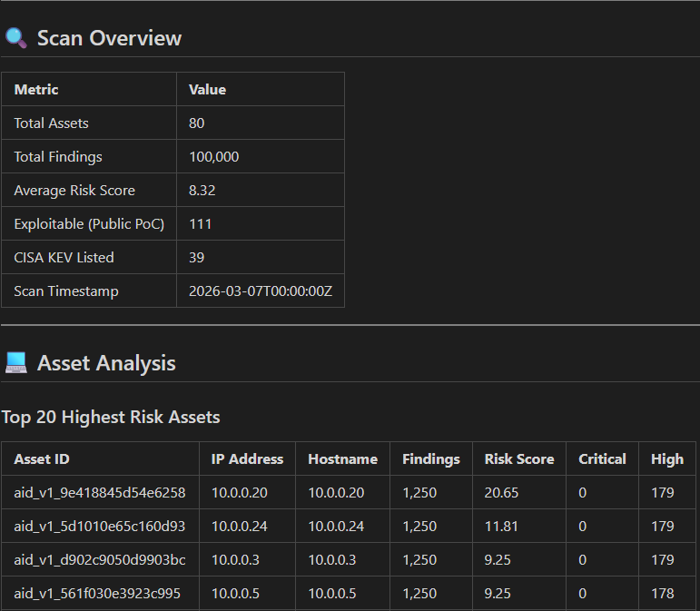Click the Findings value 1,250 for 10.0.0.24

(419, 527)
